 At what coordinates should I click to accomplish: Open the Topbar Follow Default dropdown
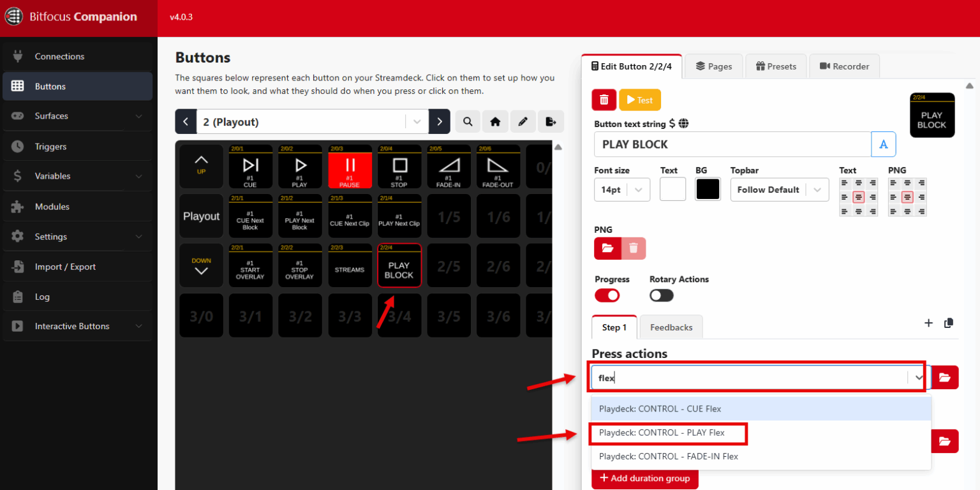click(779, 189)
